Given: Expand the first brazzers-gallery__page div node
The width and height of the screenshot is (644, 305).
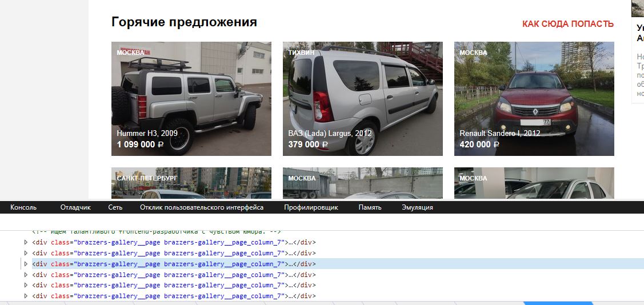Looking at the screenshot, I should pyautogui.click(x=26, y=242).
